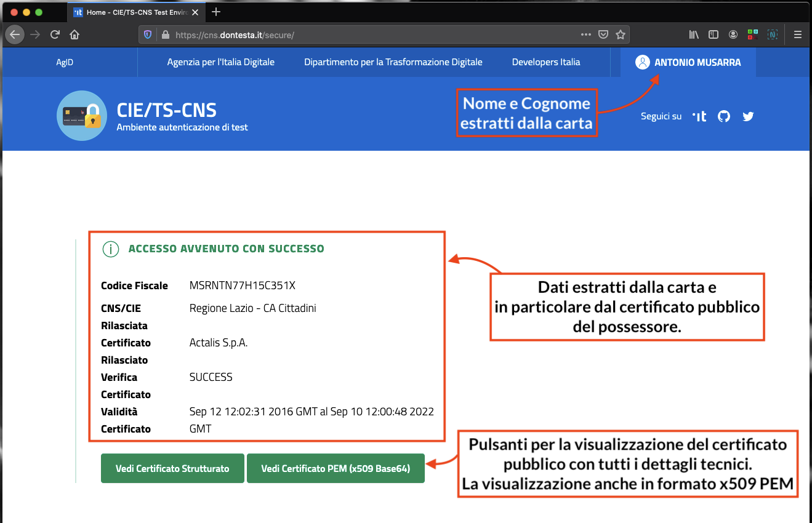
Task: Select the Home - CIE/TS-CNS tab
Action: (x=137, y=12)
